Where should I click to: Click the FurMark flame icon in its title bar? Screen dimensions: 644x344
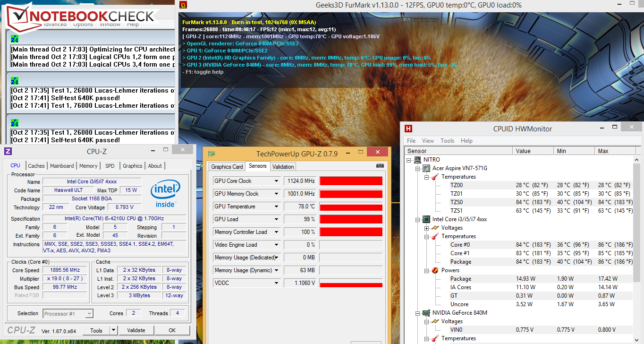click(184, 5)
